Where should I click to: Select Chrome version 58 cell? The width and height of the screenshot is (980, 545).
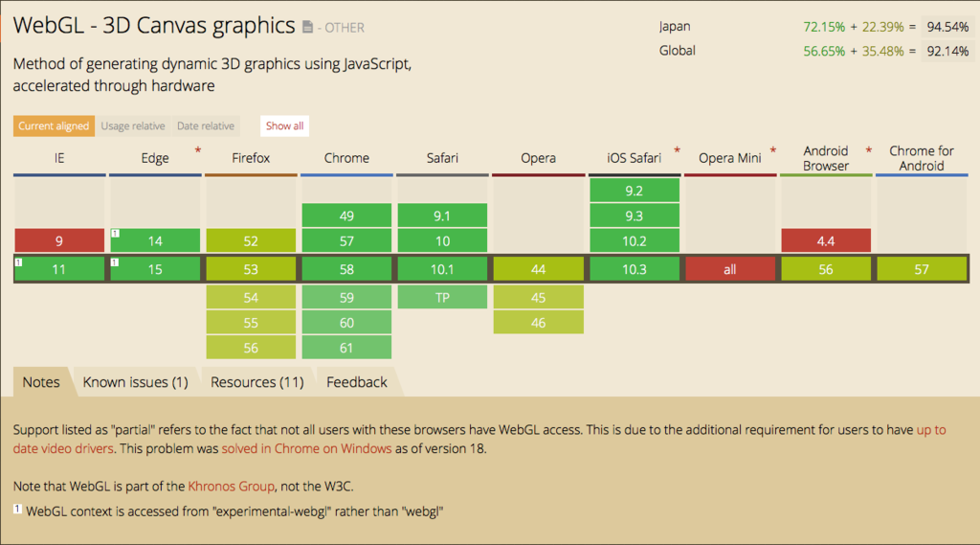pos(346,270)
